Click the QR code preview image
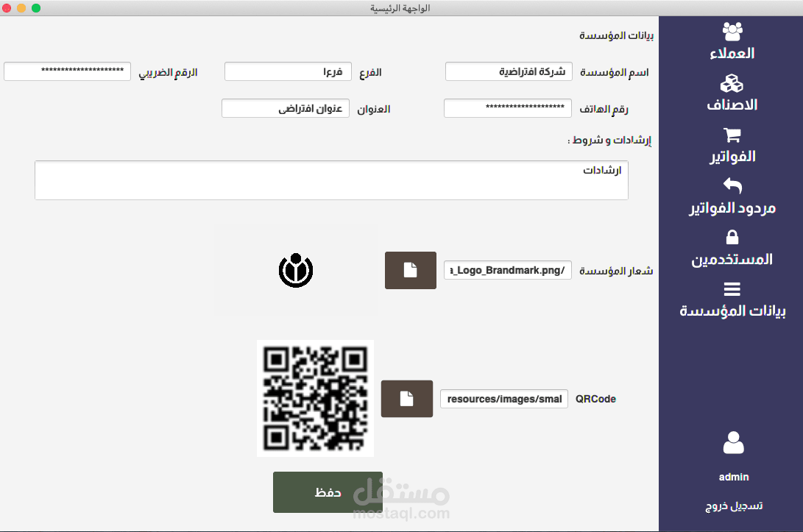Viewport: 803px width, 532px height. pyautogui.click(x=315, y=398)
